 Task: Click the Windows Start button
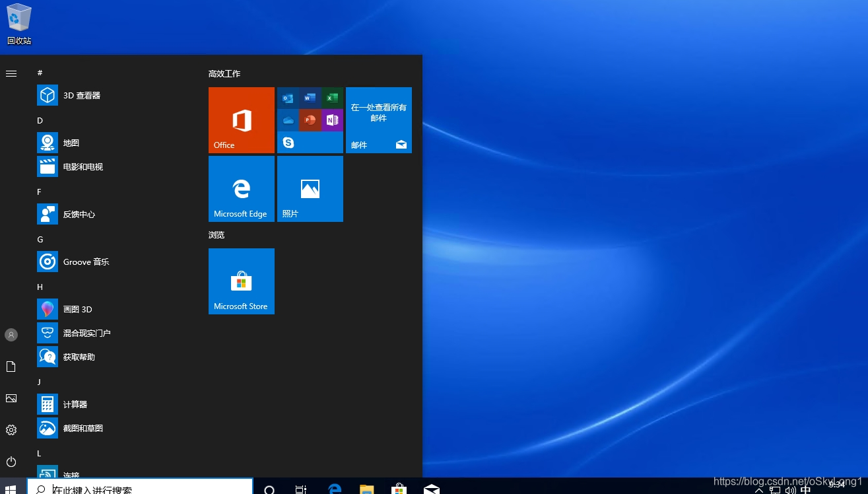pos(11,489)
